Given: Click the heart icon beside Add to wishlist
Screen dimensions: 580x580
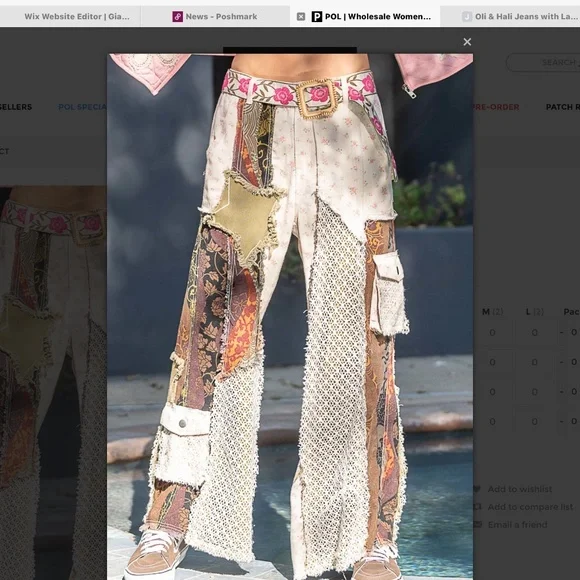Looking at the screenshot, I should [x=477, y=489].
